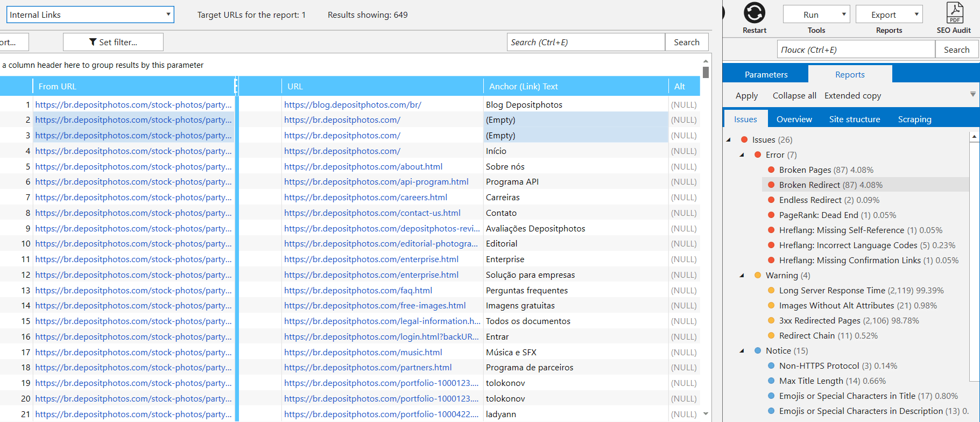Select the 'Sobre nós' anchor text cell
The height and width of the screenshot is (422, 980).
click(575, 166)
